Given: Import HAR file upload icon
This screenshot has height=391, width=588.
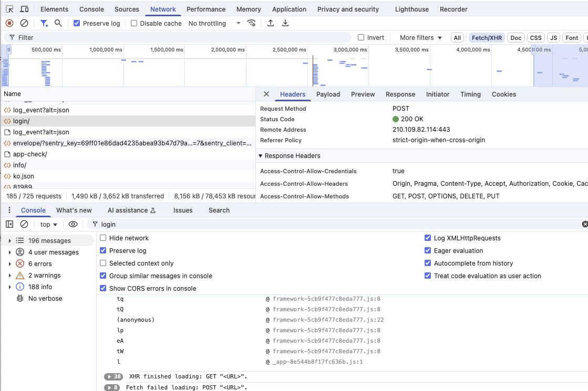Looking at the screenshot, I should click(271, 23).
